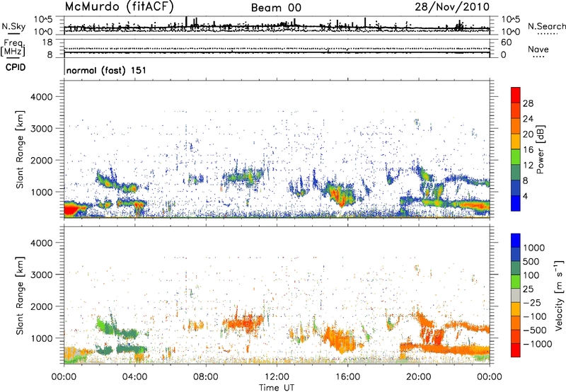Select the N.Sky legend label

(13, 26)
